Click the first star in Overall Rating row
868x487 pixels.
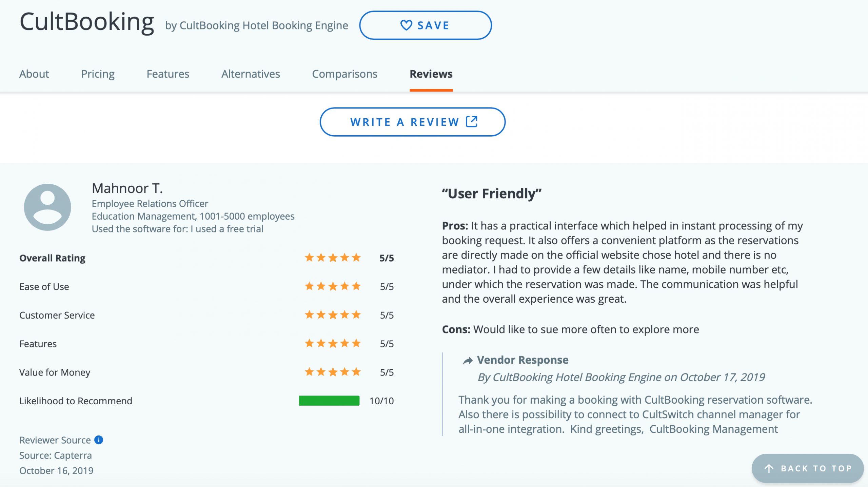310,258
